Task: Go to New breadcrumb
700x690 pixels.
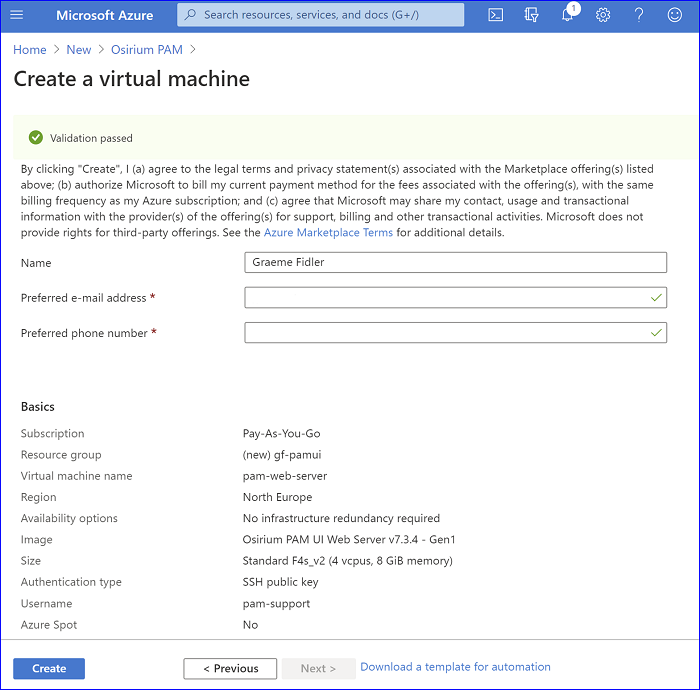Action: pyautogui.click(x=79, y=50)
